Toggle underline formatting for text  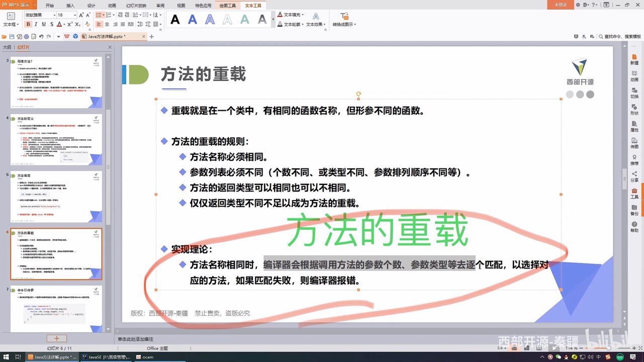tap(43, 24)
